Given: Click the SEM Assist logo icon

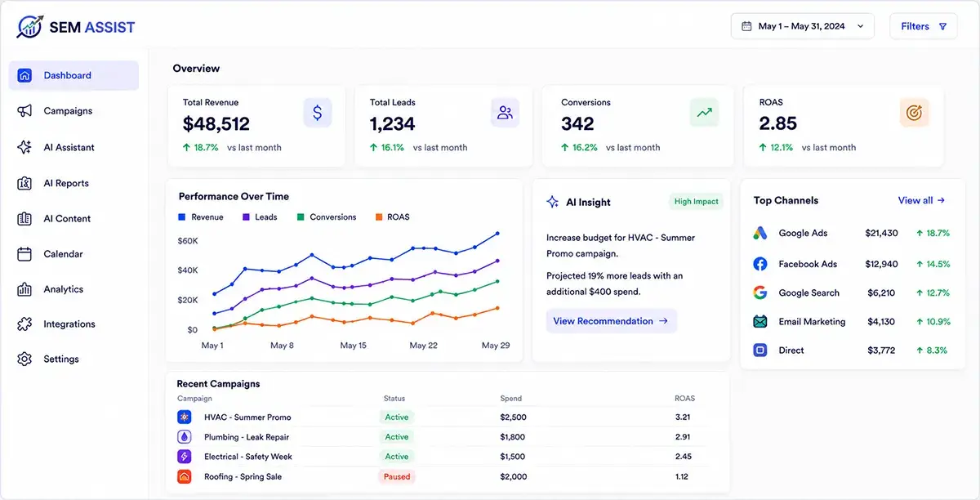Looking at the screenshot, I should point(30,26).
